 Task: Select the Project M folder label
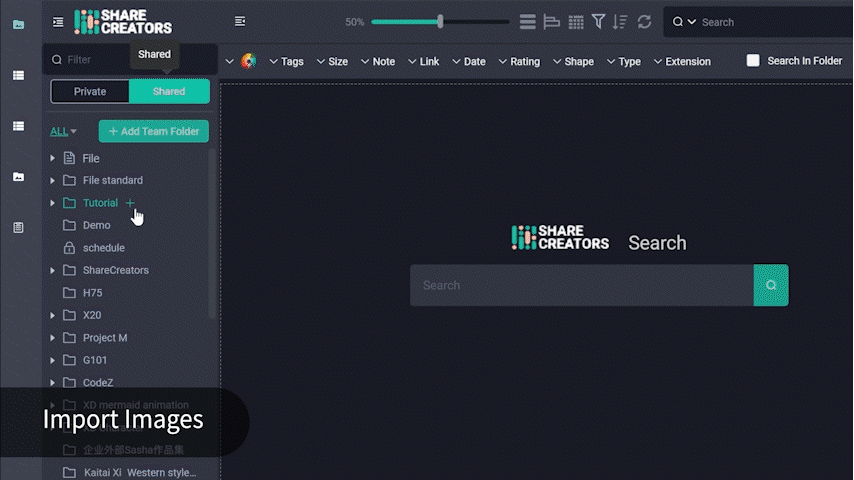105,338
